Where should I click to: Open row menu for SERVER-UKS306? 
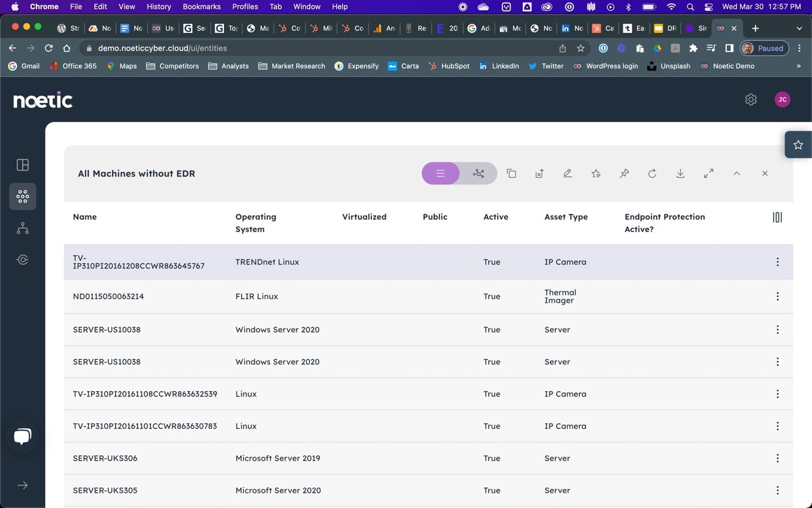click(x=777, y=459)
